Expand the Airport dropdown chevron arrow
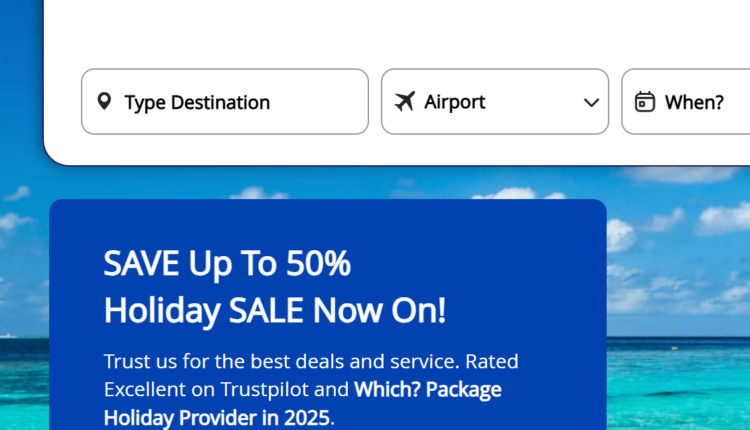The image size is (750, 430). click(x=591, y=102)
